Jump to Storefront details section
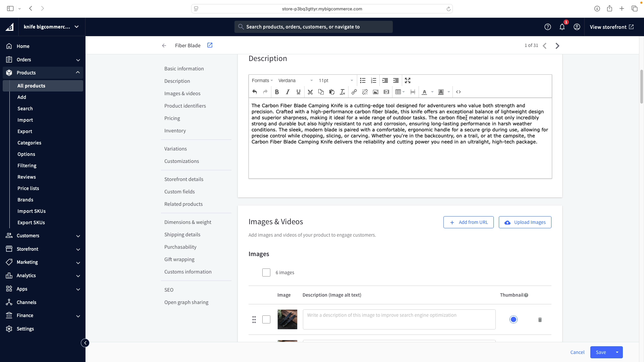 point(184,179)
